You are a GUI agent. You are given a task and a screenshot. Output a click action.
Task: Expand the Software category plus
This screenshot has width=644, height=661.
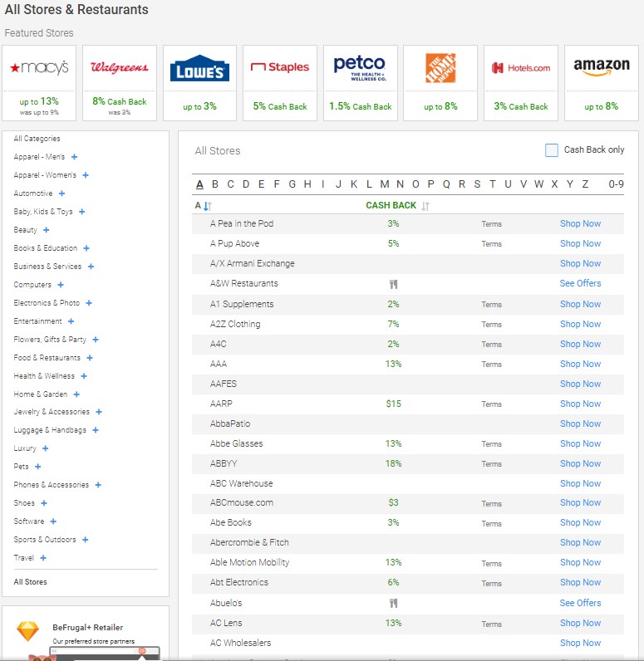pyautogui.click(x=53, y=521)
